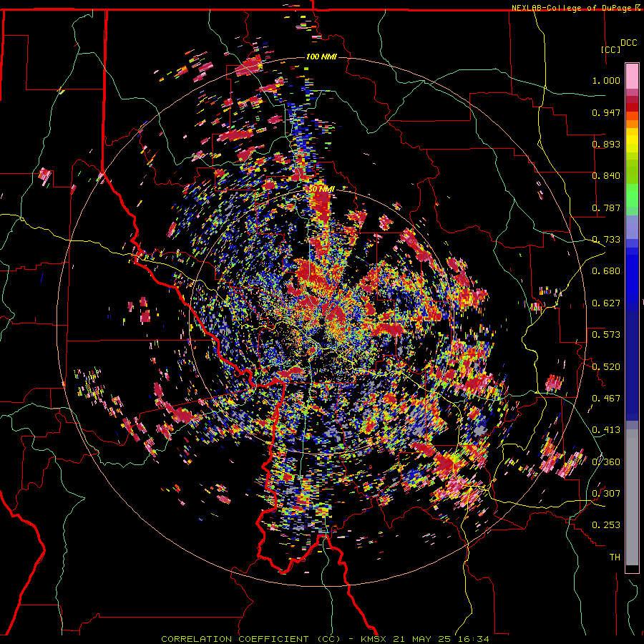This screenshot has height=644, width=644.
Task: Click the 0.627 scale value
Action: point(606,303)
